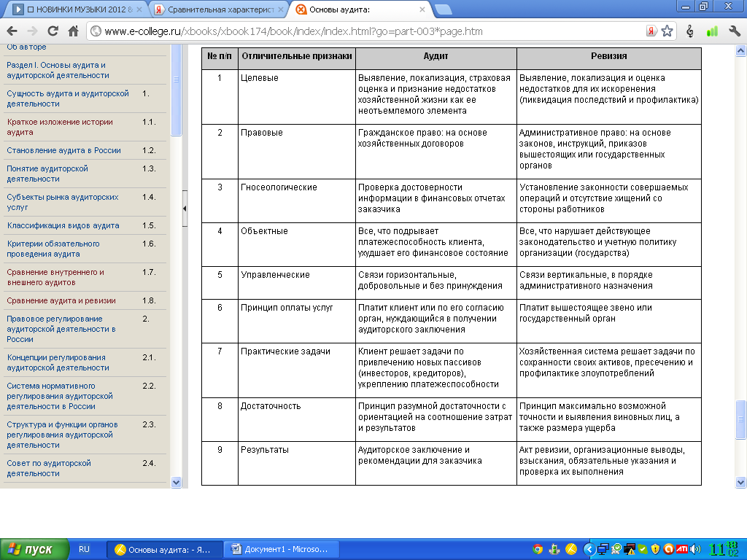Open the green bars extension icon

pos(712,31)
